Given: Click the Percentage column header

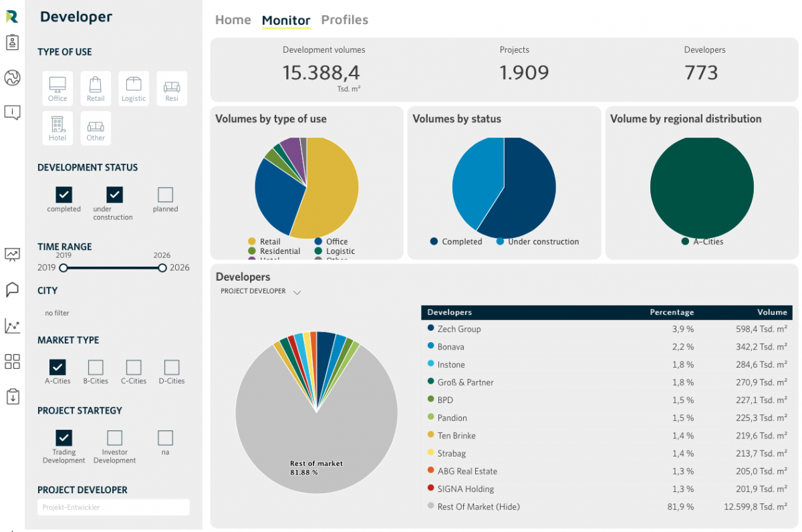Looking at the screenshot, I should coord(672,312).
